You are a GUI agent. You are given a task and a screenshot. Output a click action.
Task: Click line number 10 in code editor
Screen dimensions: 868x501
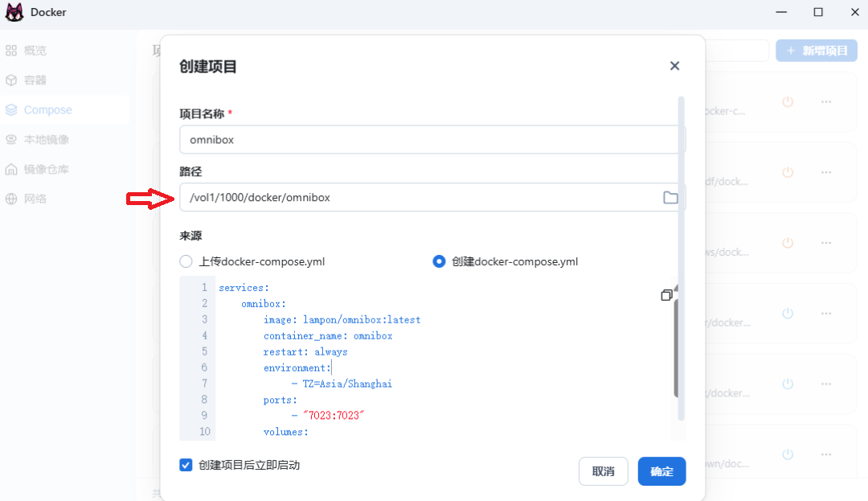point(205,431)
